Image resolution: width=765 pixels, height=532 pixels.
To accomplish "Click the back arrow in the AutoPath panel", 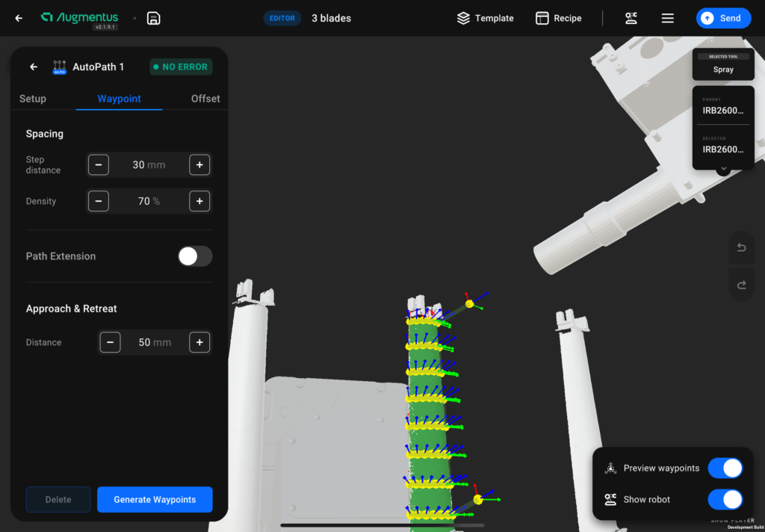I will coord(33,66).
